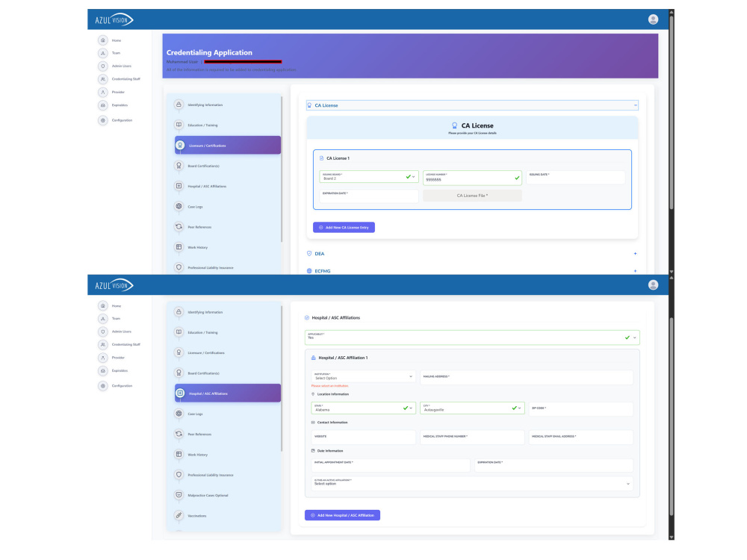
Task: Click Identifying Information lock icon in the CA License screen
Action: (179, 105)
